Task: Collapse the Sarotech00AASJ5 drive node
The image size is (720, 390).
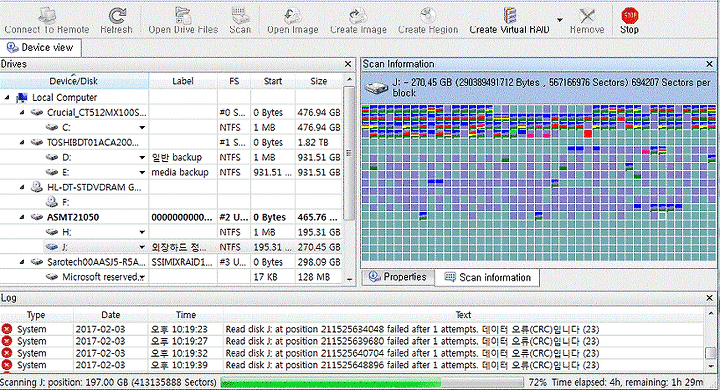Action: click(x=22, y=262)
